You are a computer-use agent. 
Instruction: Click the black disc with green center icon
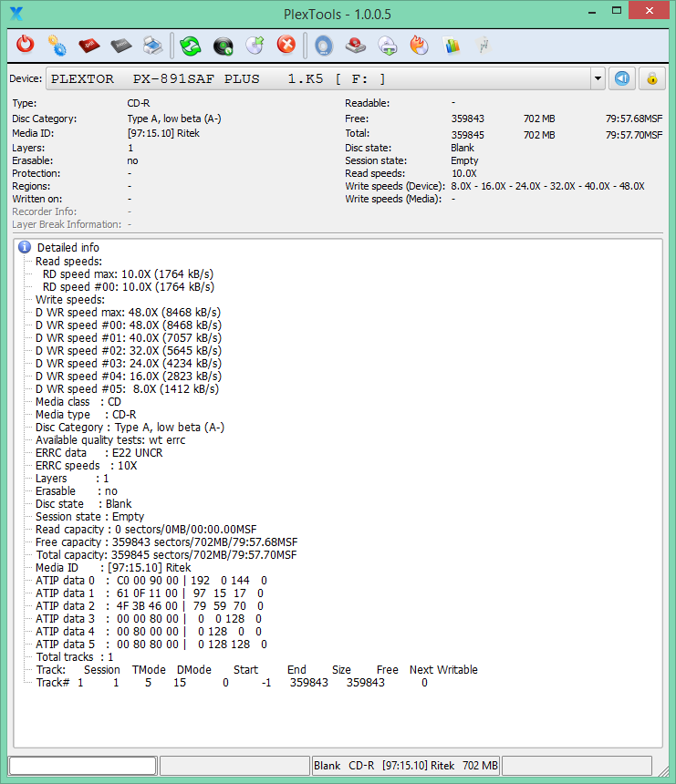[224, 46]
